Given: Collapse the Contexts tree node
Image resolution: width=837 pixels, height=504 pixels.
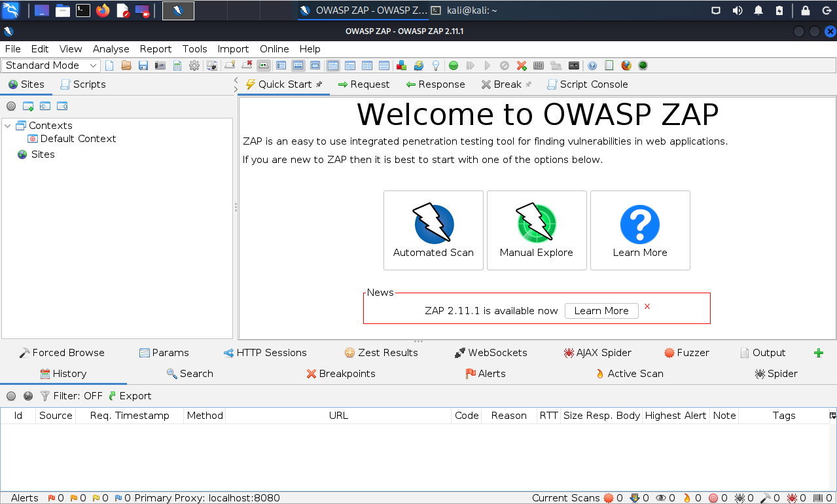Looking at the screenshot, I should (x=8, y=126).
